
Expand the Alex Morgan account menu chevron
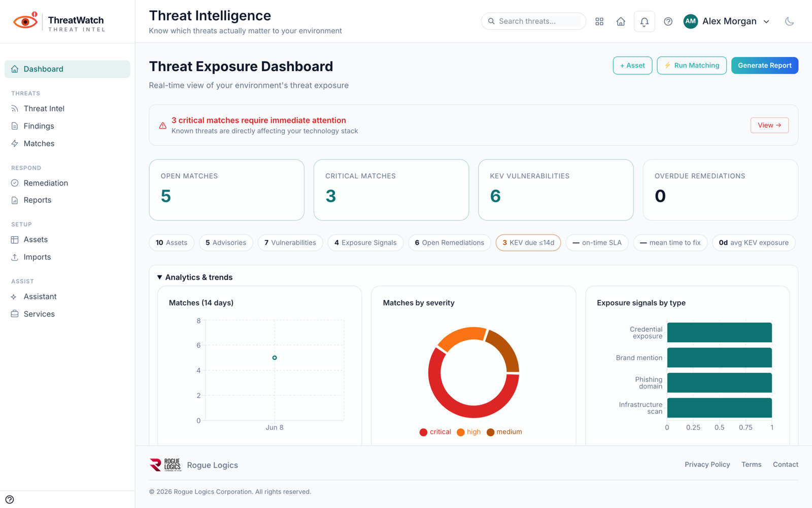(766, 21)
